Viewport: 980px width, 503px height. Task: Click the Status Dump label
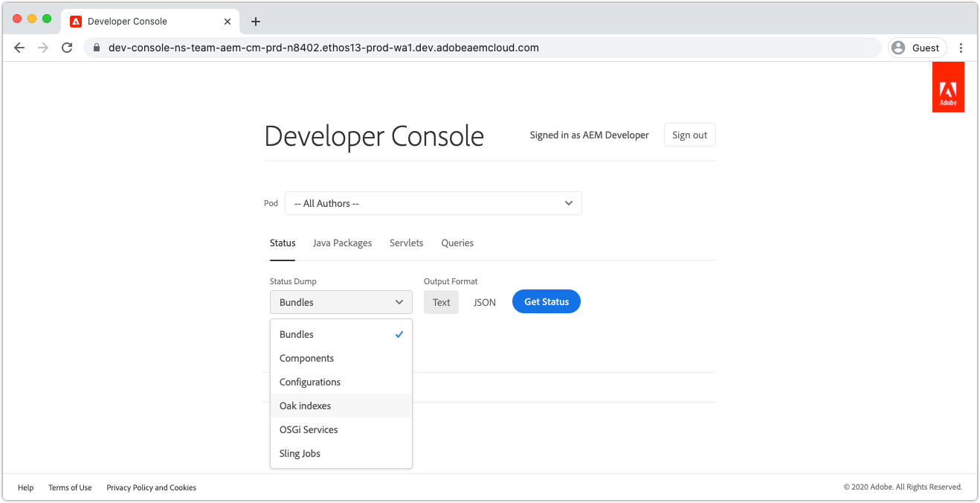click(x=293, y=282)
